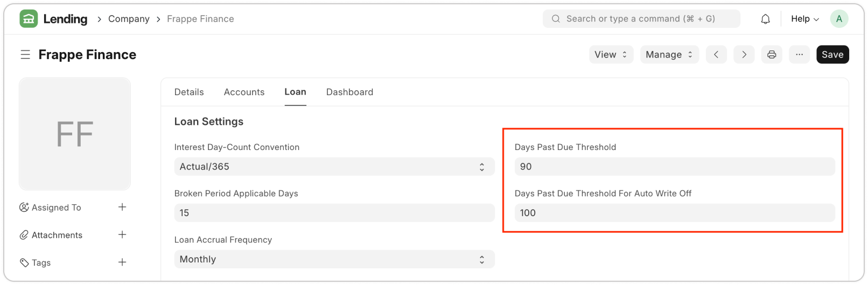
Task: Open the user avatar menu
Action: pos(839,19)
